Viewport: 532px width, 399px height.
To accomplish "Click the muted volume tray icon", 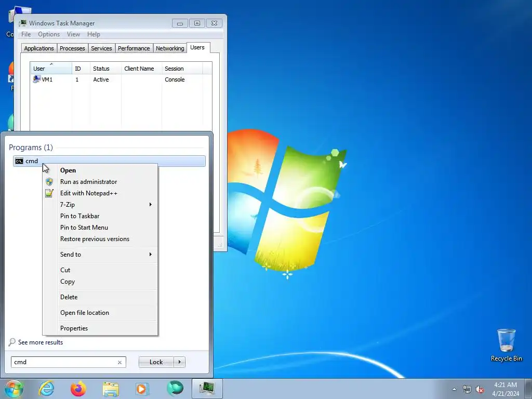I will pos(480,389).
